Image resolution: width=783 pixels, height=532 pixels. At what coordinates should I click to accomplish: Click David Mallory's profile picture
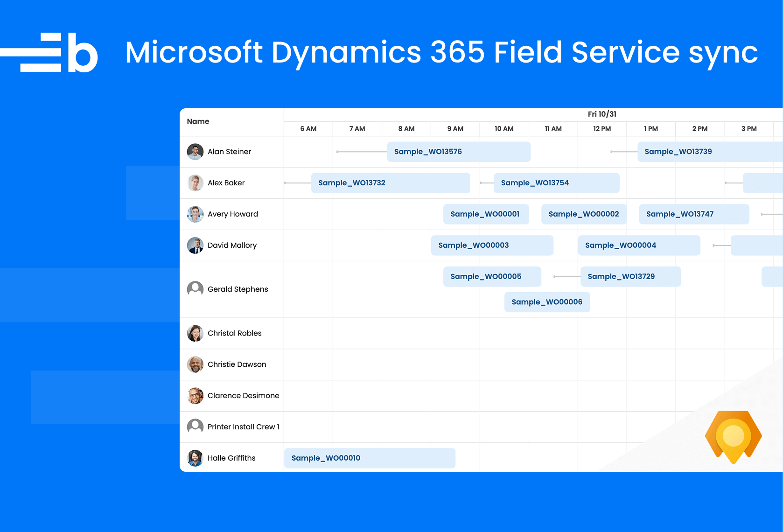pos(195,245)
